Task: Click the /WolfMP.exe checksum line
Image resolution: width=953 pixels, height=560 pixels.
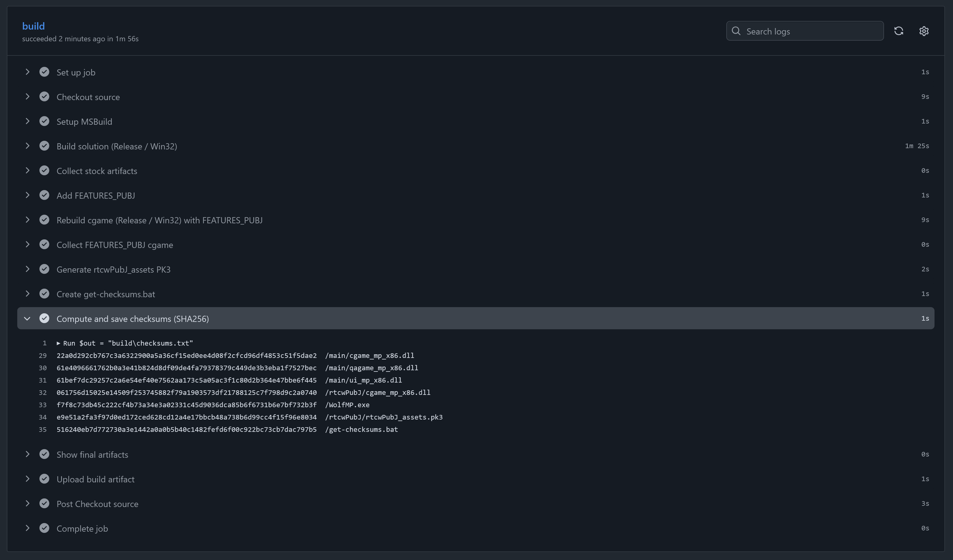Action: pos(213,404)
